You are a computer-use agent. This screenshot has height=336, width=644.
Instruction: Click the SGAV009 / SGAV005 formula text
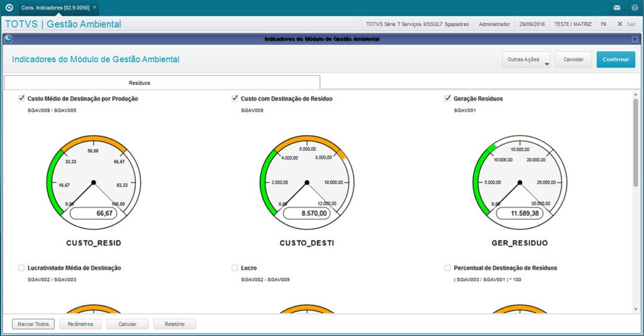point(52,111)
